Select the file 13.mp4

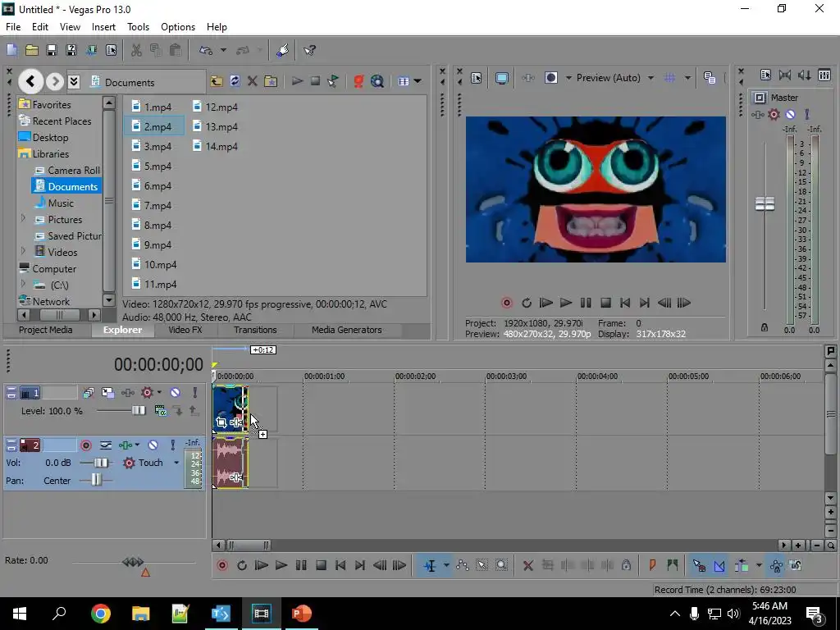pyautogui.click(x=214, y=127)
